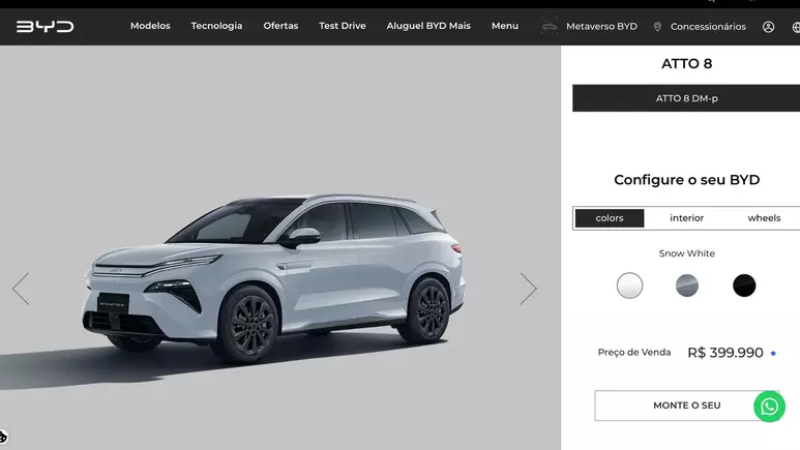The width and height of the screenshot is (800, 450).
Task: Switch to the interior tab
Action: [686, 218]
